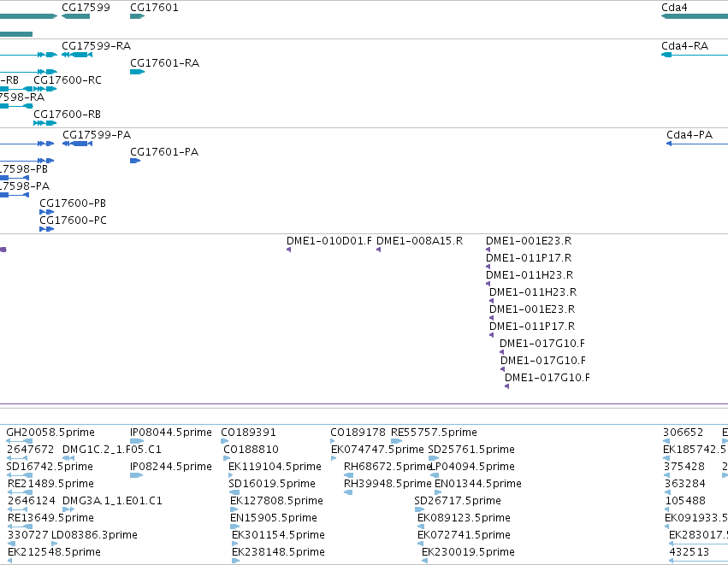Select EST IP08044.5prime
Viewport: 728px width, 565px height.
(171, 433)
